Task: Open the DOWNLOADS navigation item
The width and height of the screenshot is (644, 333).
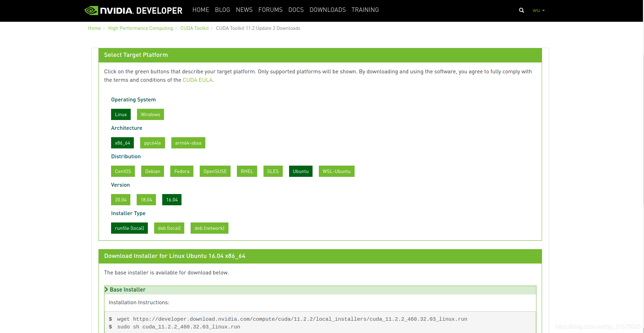Action: click(x=328, y=10)
